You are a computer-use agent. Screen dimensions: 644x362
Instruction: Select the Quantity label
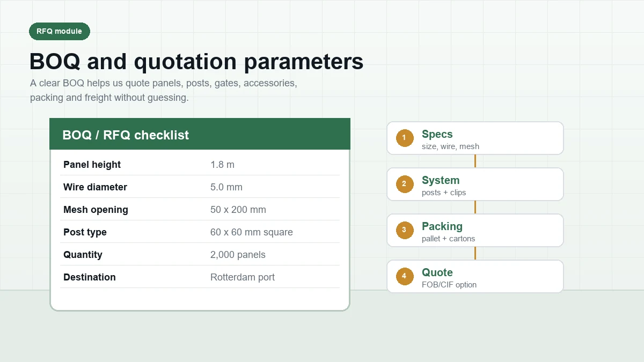[x=83, y=255]
